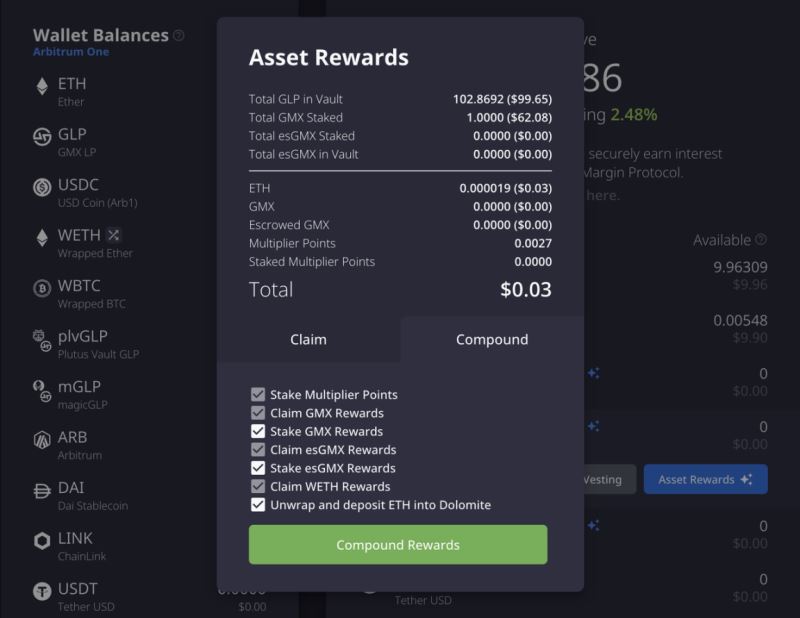Click the plvGLP vault icon
The width and height of the screenshot is (800, 618).
[42, 340]
